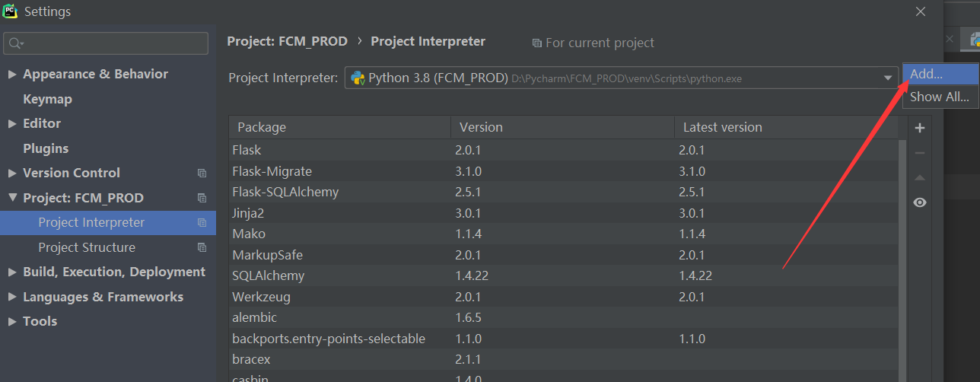
Task: Click the copy icon beside Project Interpreter
Action: point(202,223)
